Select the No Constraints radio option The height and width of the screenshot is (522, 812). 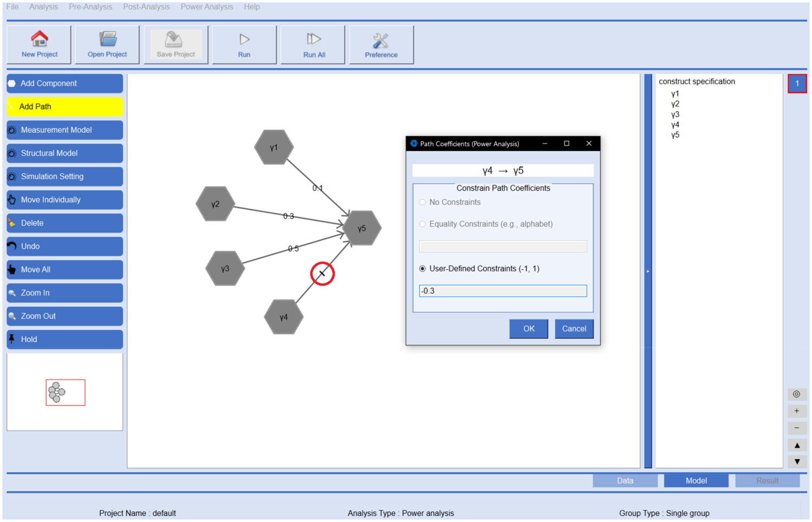(423, 202)
